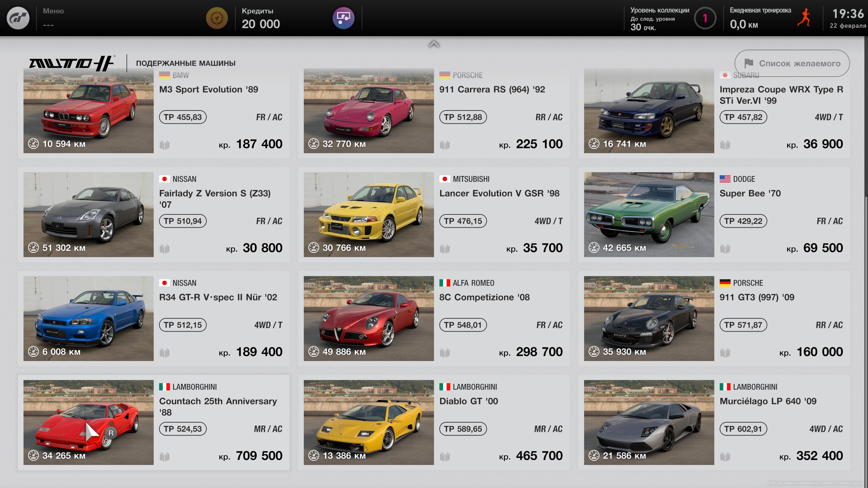Select the Nissan Fairlady Z thumbnail
The width and height of the screenshot is (868, 488).
pyautogui.click(x=88, y=215)
